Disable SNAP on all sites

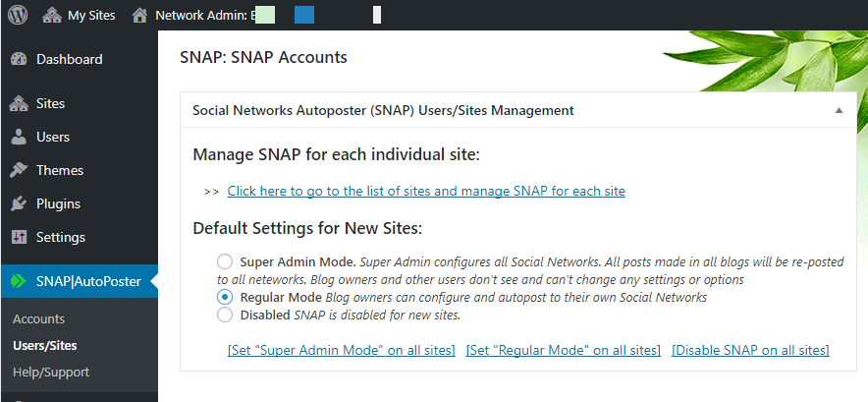(x=750, y=350)
